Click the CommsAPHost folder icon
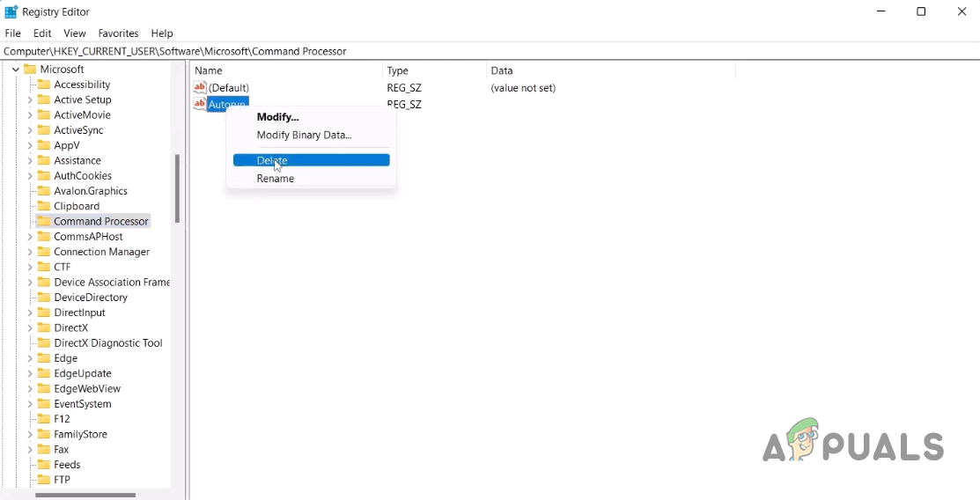The height and width of the screenshot is (500, 980). pyautogui.click(x=43, y=236)
